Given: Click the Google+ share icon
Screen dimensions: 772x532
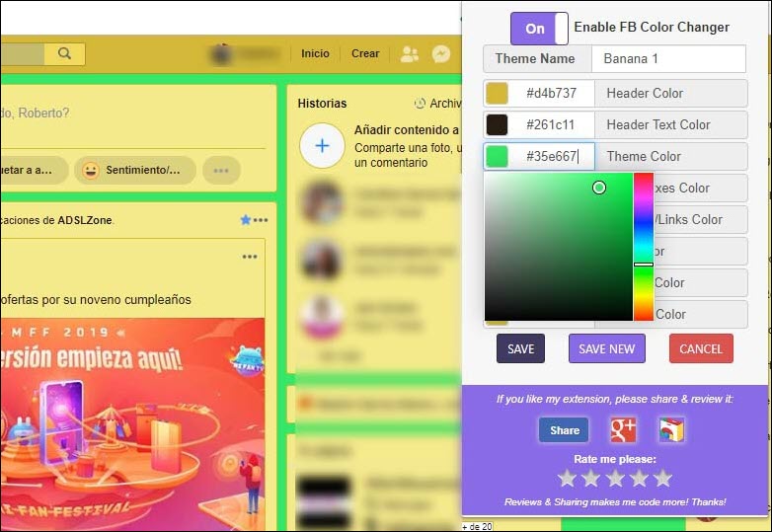Looking at the screenshot, I should click(x=623, y=430).
